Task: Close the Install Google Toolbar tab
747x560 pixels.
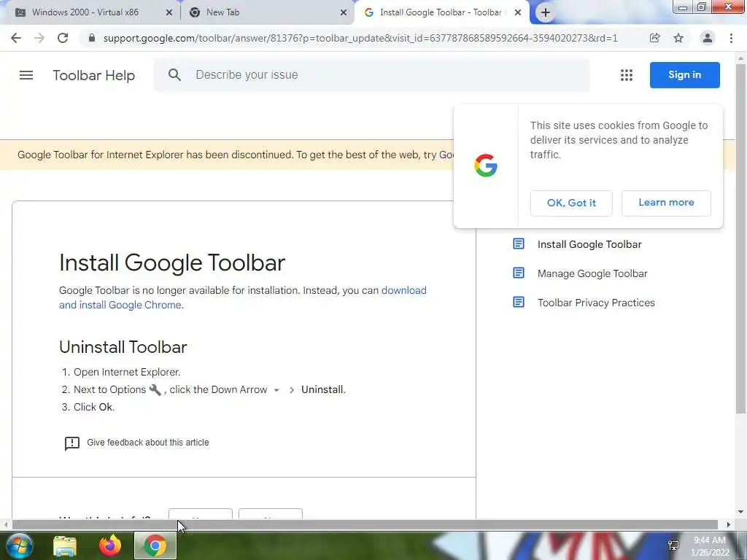Action: click(x=518, y=12)
